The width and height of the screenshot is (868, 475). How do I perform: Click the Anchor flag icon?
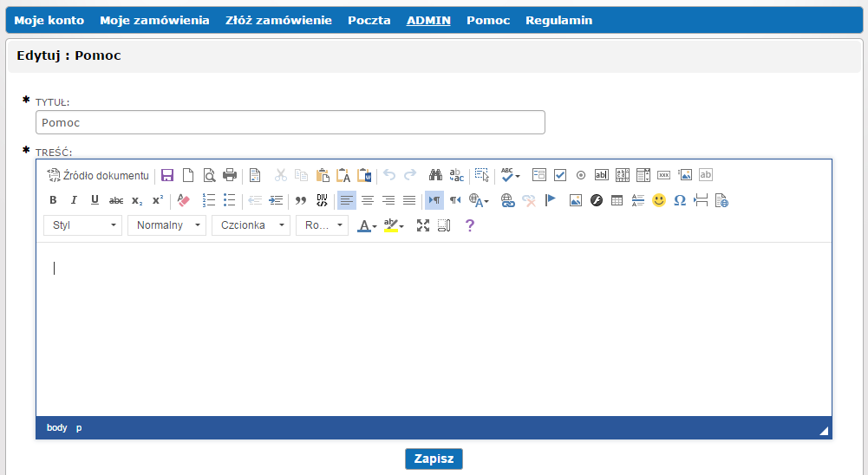pyautogui.click(x=551, y=200)
